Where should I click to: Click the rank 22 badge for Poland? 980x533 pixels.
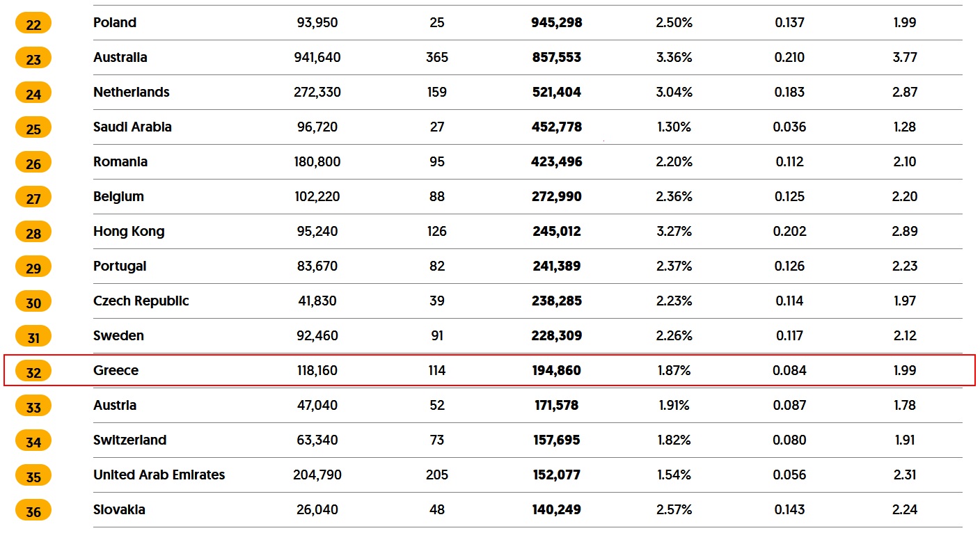click(x=33, y=24)
